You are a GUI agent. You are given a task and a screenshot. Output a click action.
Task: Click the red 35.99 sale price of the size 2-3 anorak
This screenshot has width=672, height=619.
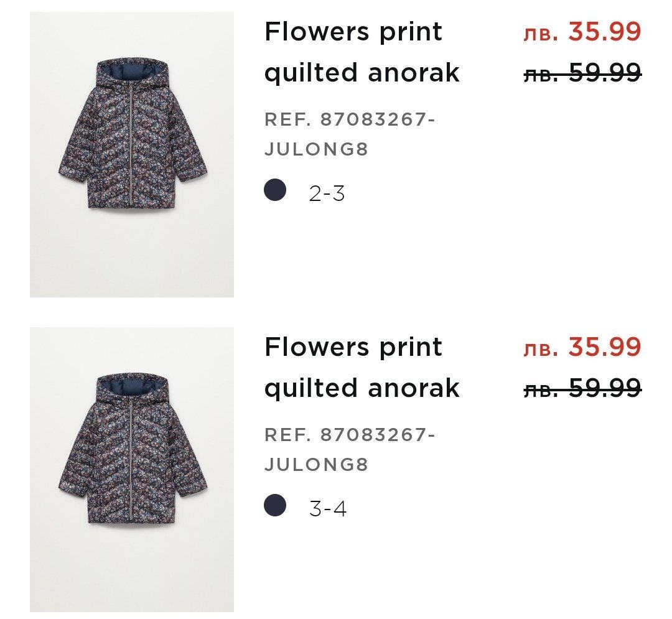coord(582,32)
